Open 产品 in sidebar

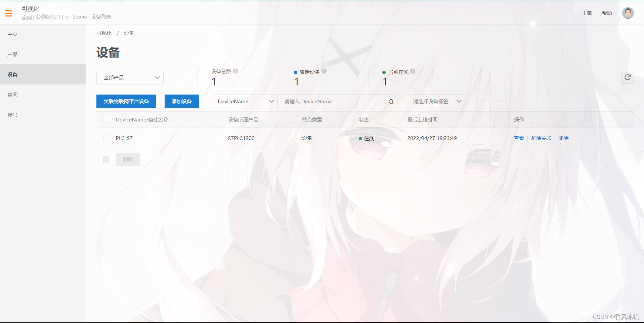pos(43,54)
